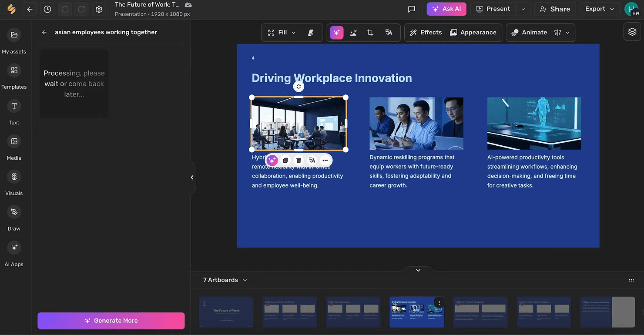Duplicate the selected image using copy icon
Screen dimensions: 644x335
click(x=285, y=161)
